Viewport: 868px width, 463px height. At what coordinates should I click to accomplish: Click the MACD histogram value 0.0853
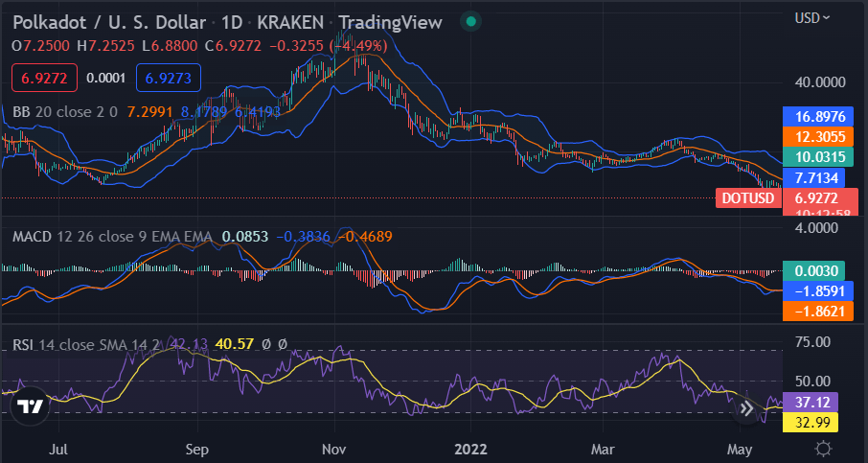coord(245,237)
